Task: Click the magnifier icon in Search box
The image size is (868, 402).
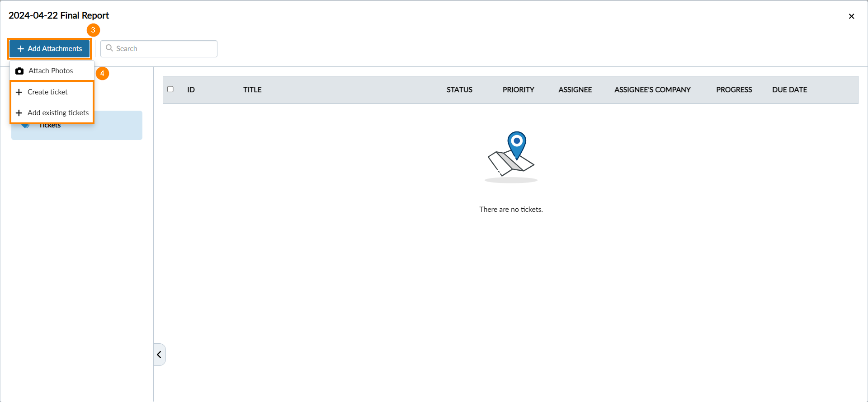Action: coord(109,48)
